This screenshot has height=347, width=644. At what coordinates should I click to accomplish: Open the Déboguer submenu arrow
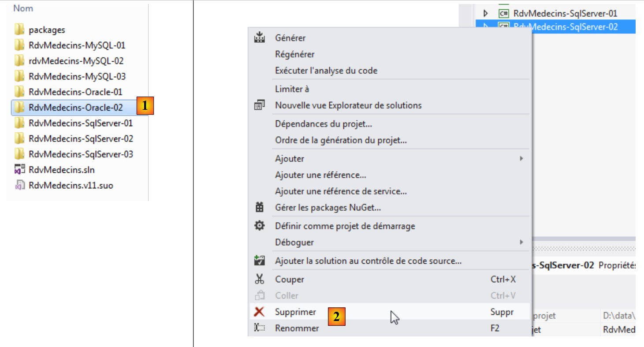point(521,242)
